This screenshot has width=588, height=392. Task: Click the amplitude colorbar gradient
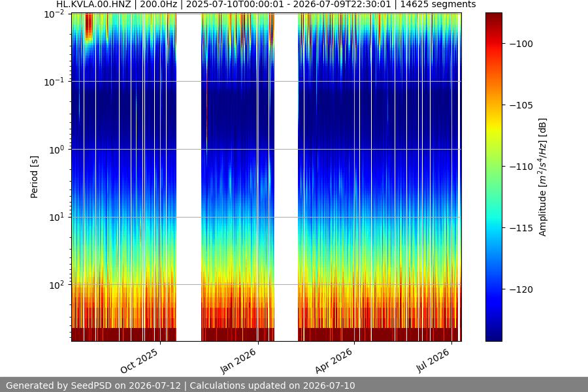tap(493, 177)
